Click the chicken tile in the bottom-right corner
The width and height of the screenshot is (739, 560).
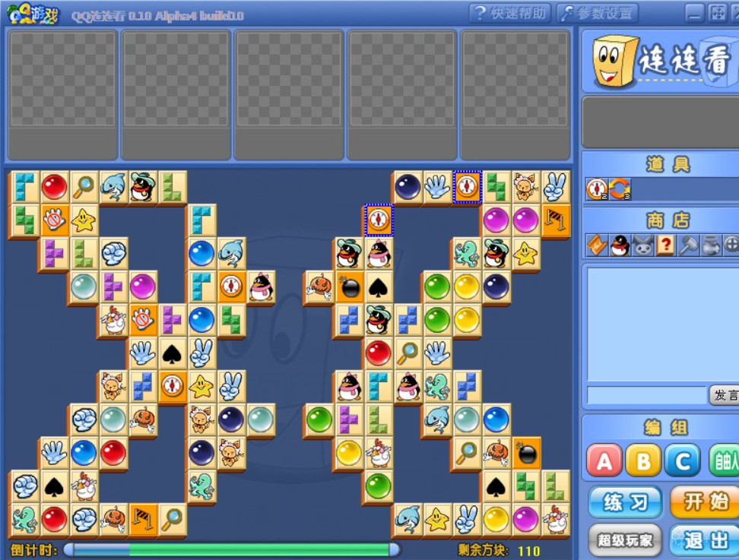pos(555,519)
